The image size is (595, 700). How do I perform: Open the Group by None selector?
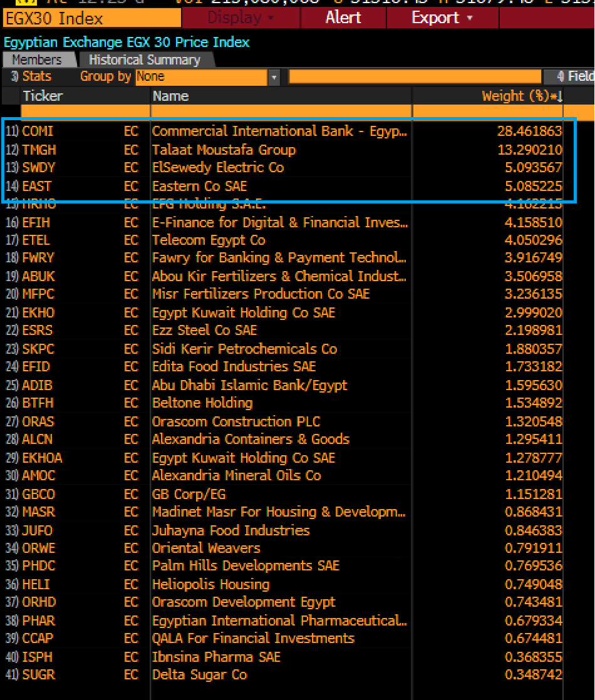click(x=200, y=76)
